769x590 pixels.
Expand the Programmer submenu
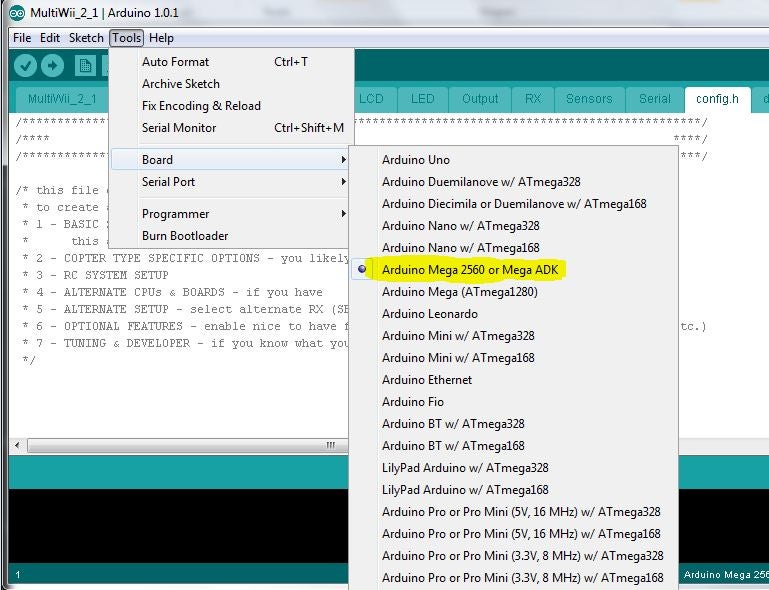click(x=231, y=214)
